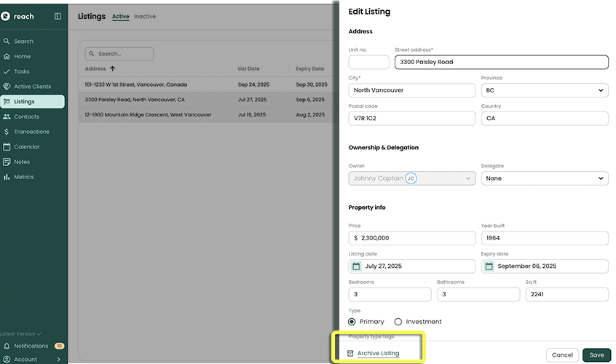The width and height of the screenshot is (616, 364).
Task: Expand the Province dropdown
Action: point(544,90)
